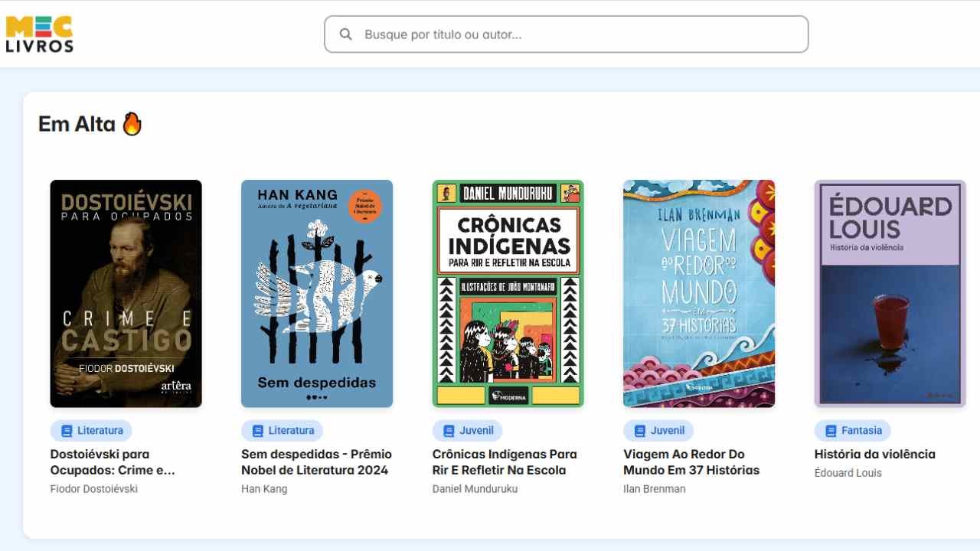
Task: Click the book icon in the Fantasia tag
Action: coord(831,431)
